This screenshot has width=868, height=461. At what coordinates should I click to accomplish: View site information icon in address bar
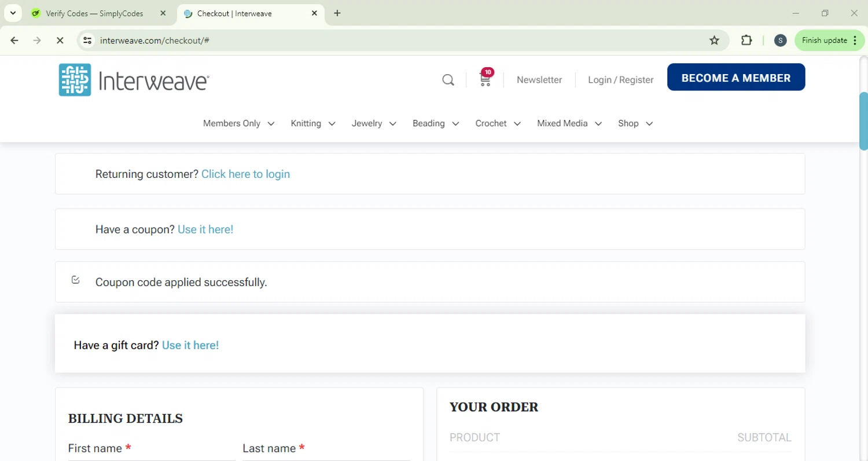tap(87, 41)
